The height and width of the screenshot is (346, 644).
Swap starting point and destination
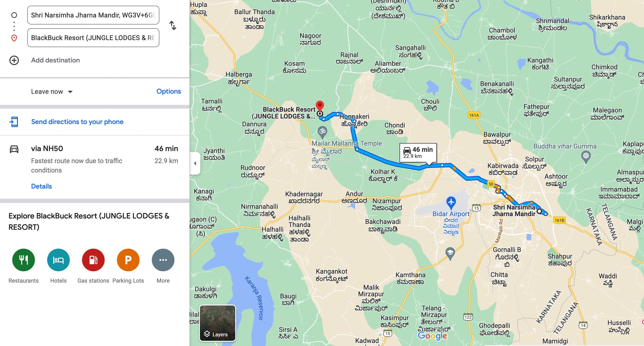point(173,25)
